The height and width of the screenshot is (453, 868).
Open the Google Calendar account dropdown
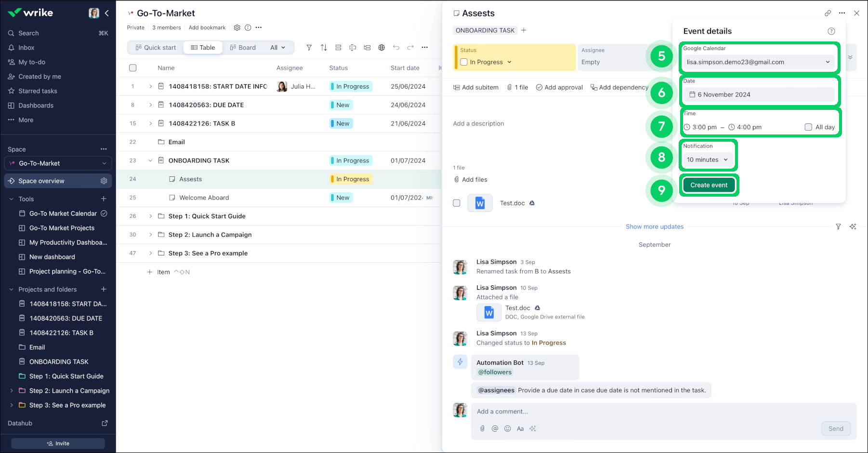click(x=758, y=62)
